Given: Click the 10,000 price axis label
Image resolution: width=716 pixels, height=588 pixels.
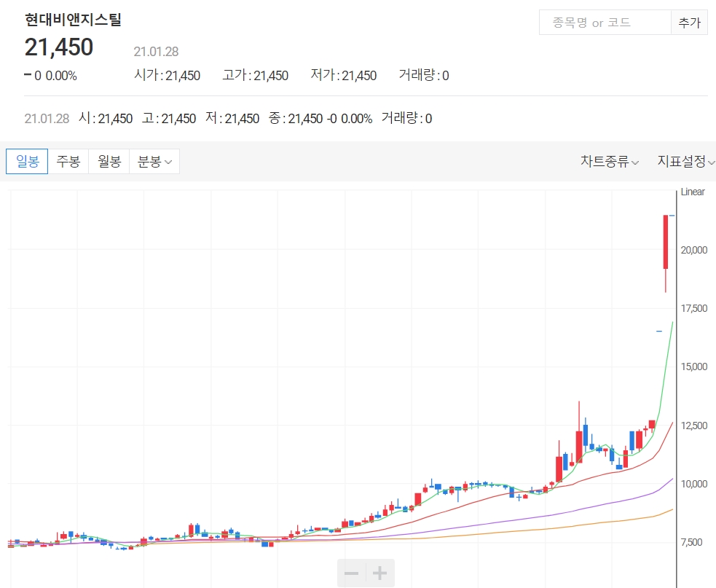Looking at the screenshot, I should point(693,484).
